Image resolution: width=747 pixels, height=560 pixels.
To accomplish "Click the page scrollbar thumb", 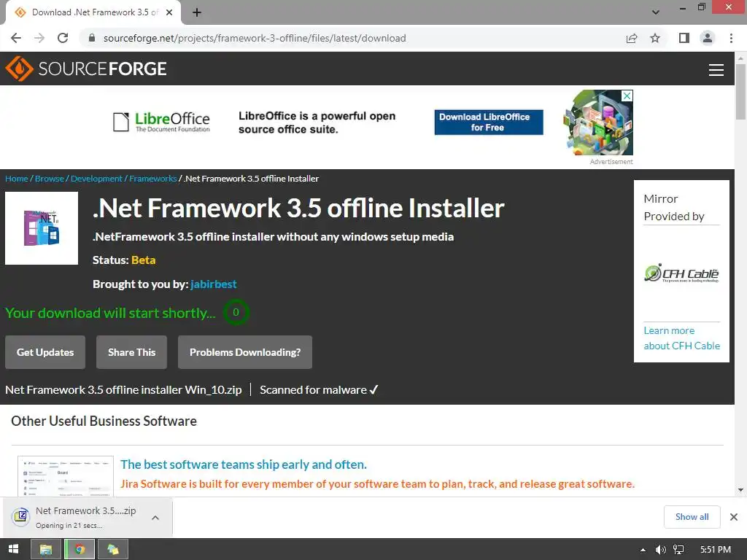I will tap(740, 91).
